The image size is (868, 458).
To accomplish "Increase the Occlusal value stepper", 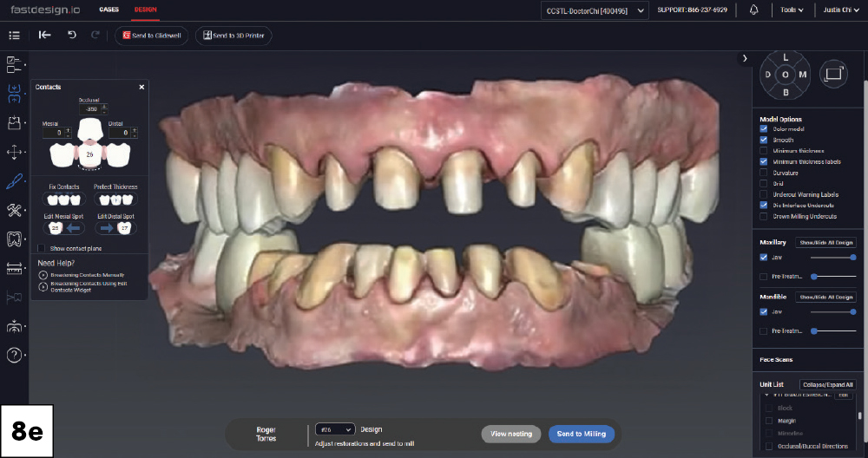I will [105, 106].
